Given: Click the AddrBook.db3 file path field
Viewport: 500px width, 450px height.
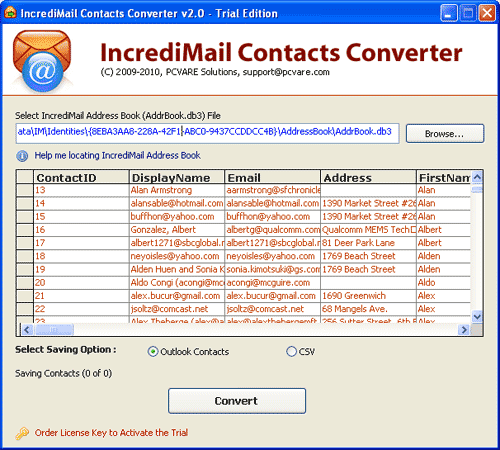Looking at the screenshot, I should point(207,133).
